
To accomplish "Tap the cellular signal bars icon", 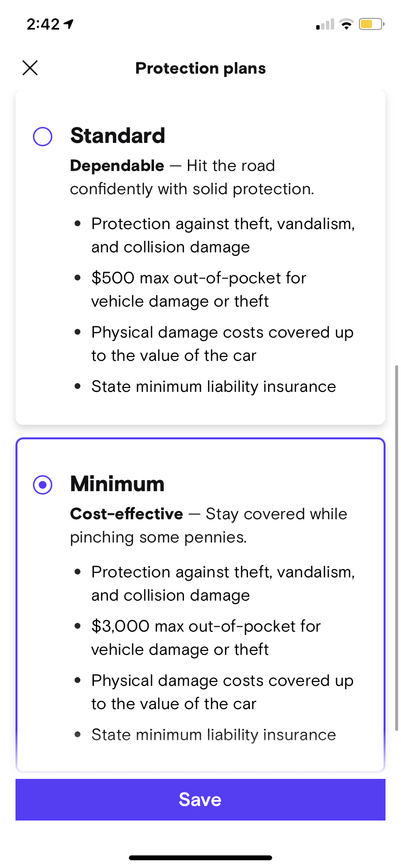I will pos(325,24).
